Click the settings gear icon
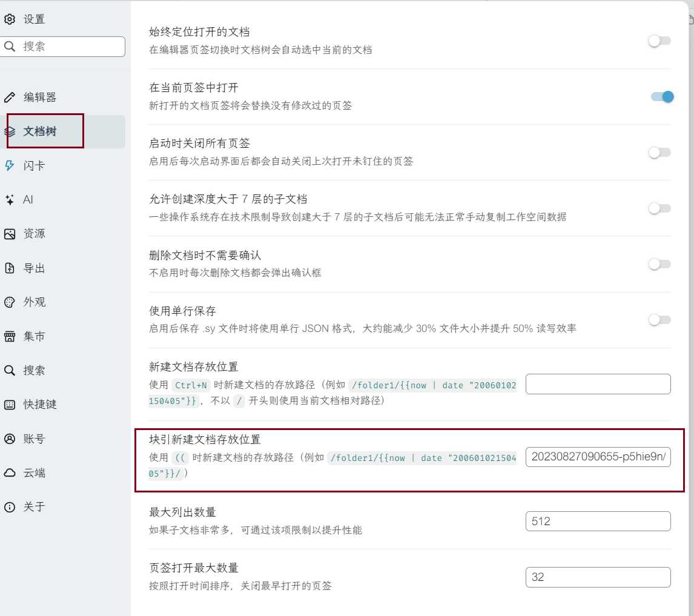This screenshot has width=694, height=616. click(x=10, y=19)
